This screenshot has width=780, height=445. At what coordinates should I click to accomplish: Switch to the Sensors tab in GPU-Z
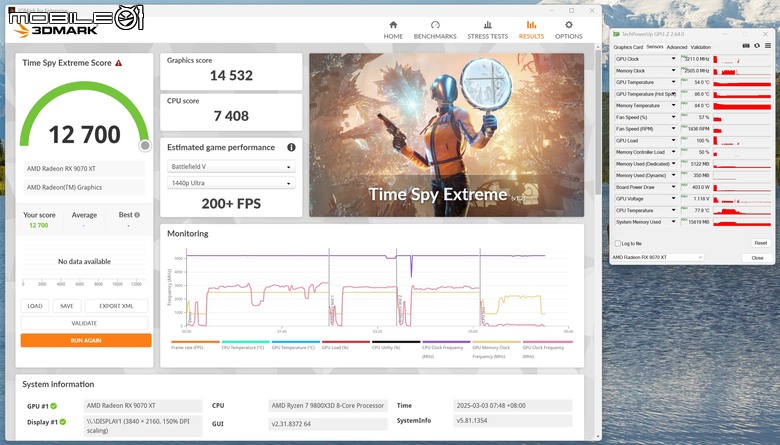(655, 47)
